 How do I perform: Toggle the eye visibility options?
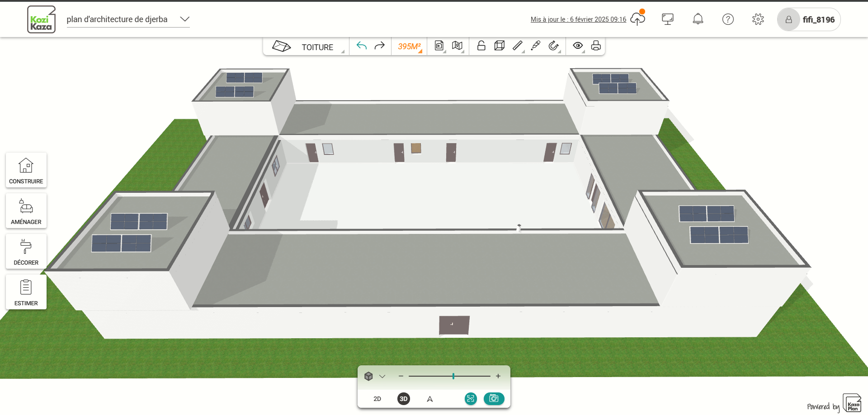coord(578,46)
